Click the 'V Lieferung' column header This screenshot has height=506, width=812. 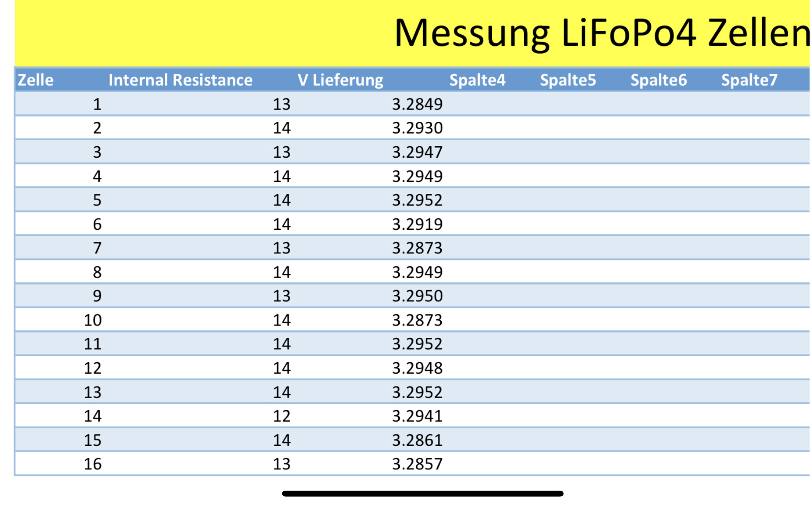(340, 80)
